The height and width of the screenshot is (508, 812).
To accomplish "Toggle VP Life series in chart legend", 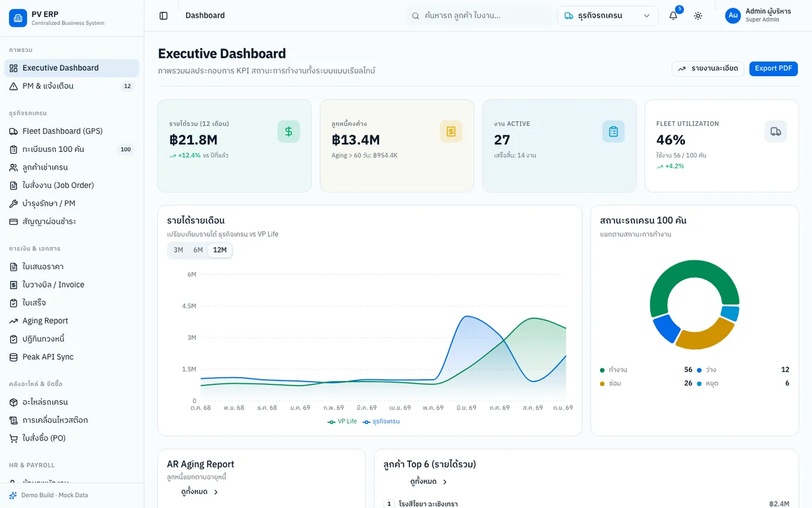I will pyautogui.click(x=343, y=422).
